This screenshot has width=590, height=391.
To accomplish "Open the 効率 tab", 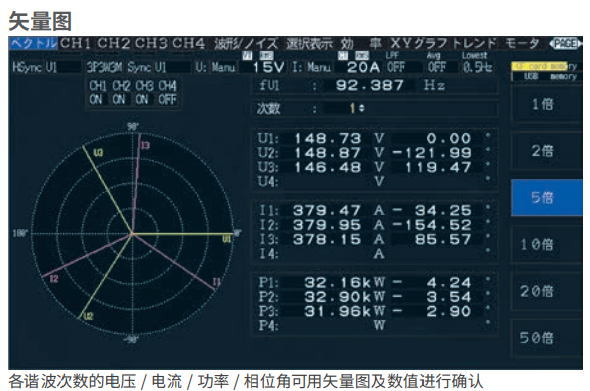I will (x=361, y=44).
